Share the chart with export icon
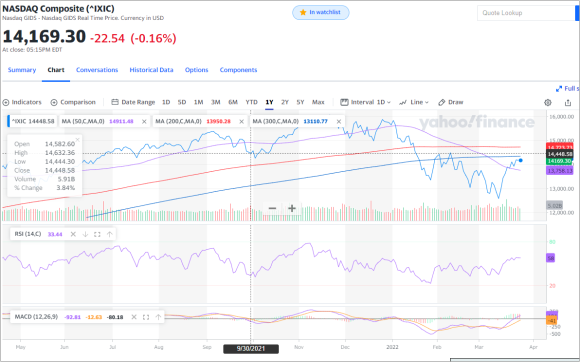The width and height of the screenshot is (580, 362). pos(568,103)
